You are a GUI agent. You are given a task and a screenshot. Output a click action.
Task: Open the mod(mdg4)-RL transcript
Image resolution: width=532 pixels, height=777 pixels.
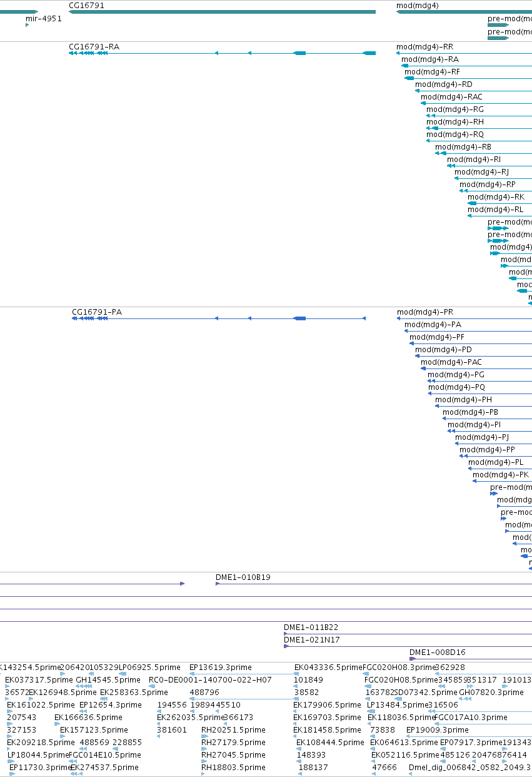click(496, 209)
